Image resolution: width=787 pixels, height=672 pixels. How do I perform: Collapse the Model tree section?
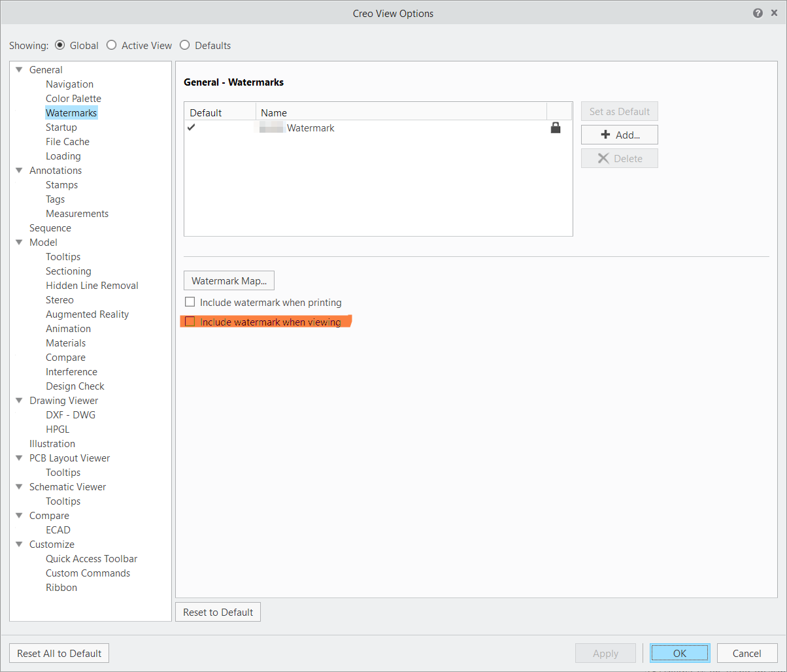coord(19,242)
